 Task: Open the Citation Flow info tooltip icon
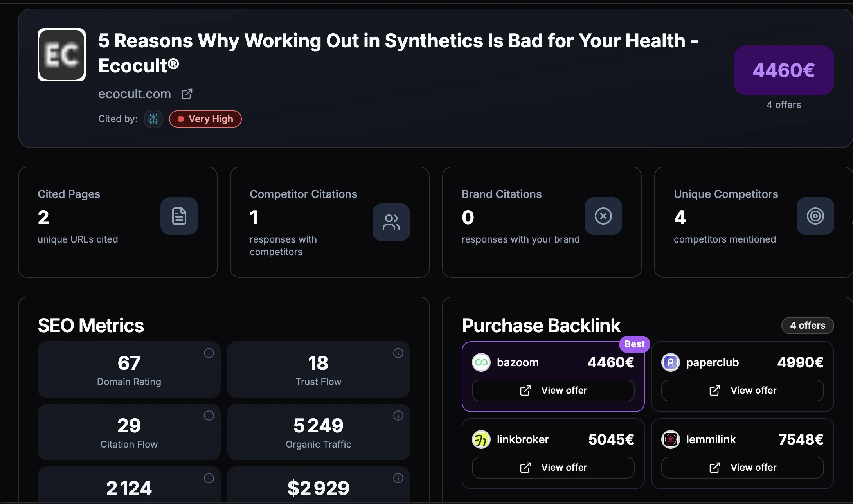(209, 416)
